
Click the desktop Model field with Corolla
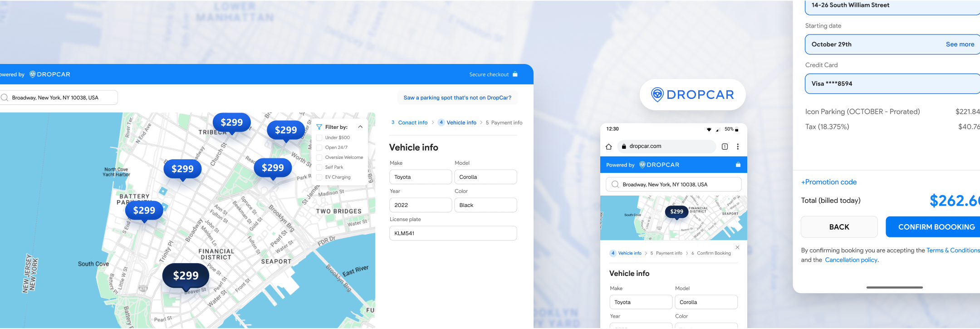tap(485, 177)
